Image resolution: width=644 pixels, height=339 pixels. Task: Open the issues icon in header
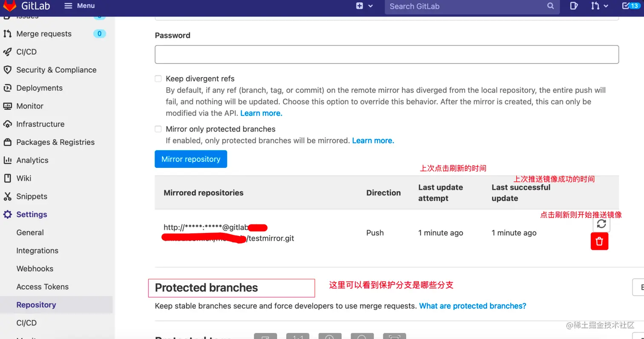click(x=574, y=6)
